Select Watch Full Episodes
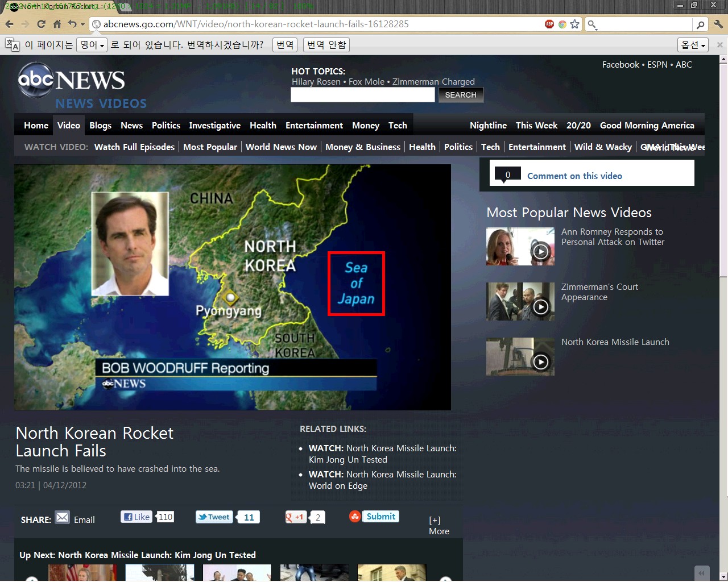This screenshot has width=728, height=582. click(134, 147)
